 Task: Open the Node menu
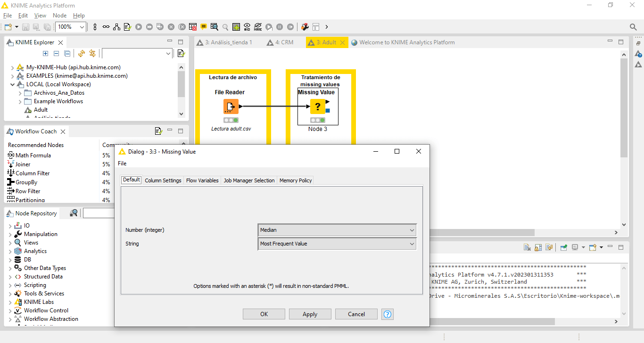click(x=60, y=16)
